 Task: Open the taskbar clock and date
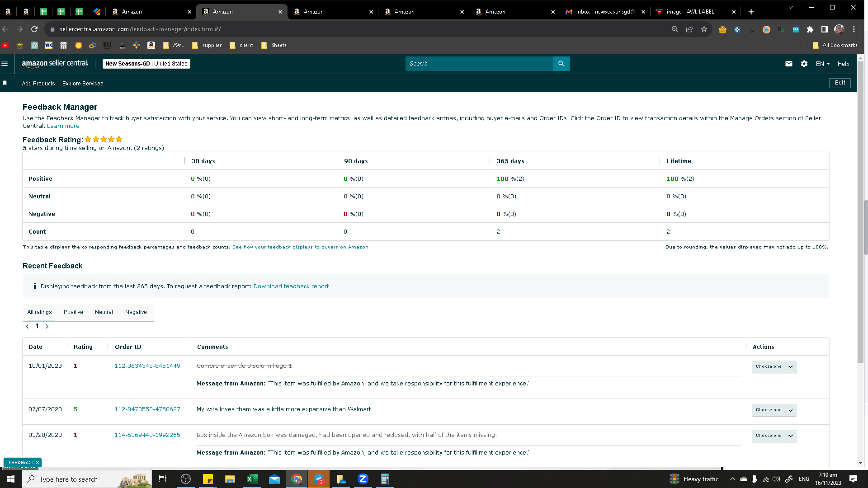pyautogui.click(x=828, y=479)
